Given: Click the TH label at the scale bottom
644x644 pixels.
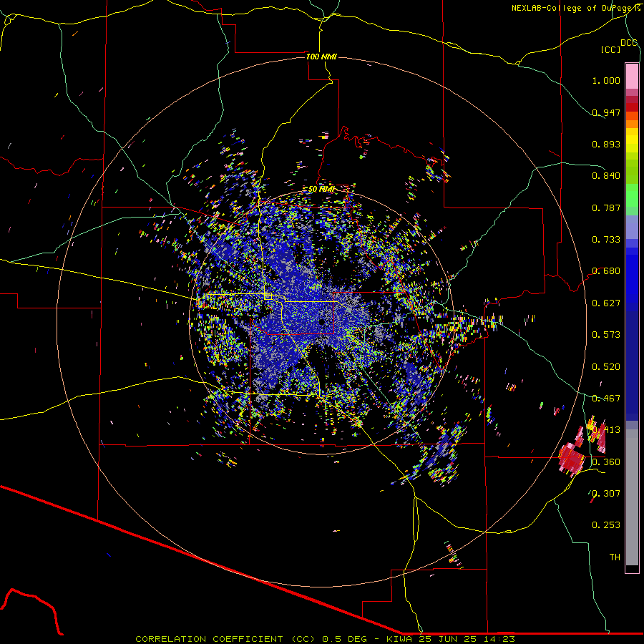Looking at the screenshot, I should 615,557.
